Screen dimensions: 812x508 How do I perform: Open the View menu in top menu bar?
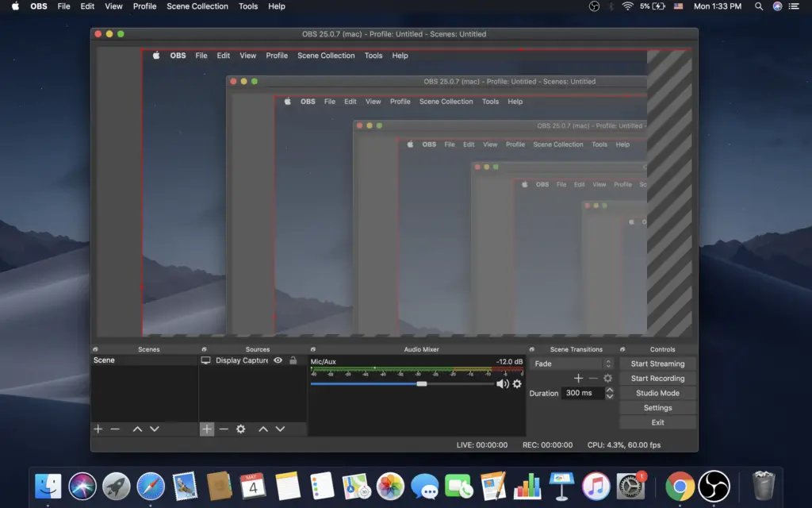tap(113, 6)
